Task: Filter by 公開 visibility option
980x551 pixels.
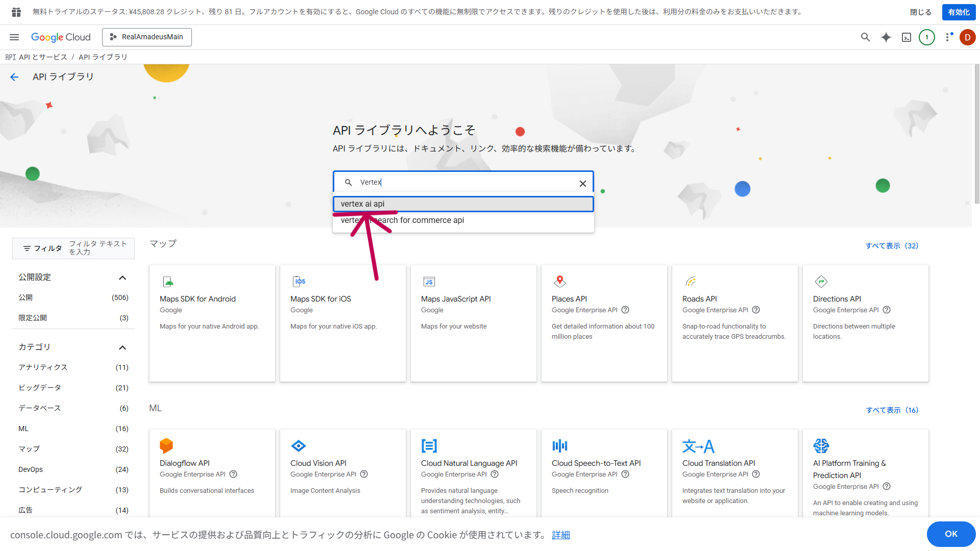Action: (x=26, y=297)
